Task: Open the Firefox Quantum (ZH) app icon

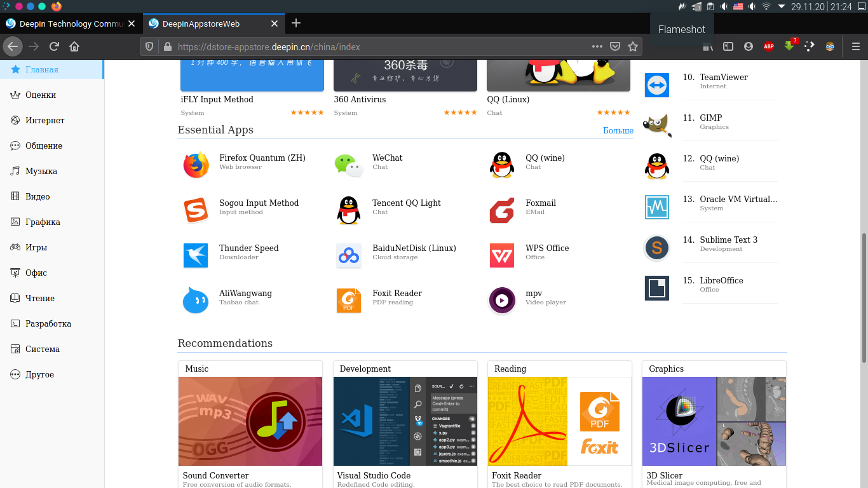Action: pyautogui.click(x=196, y=165)
